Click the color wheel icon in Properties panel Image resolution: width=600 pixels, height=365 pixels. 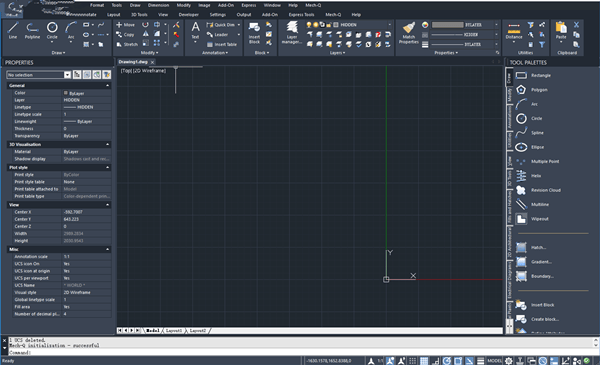tap(425, 25)
